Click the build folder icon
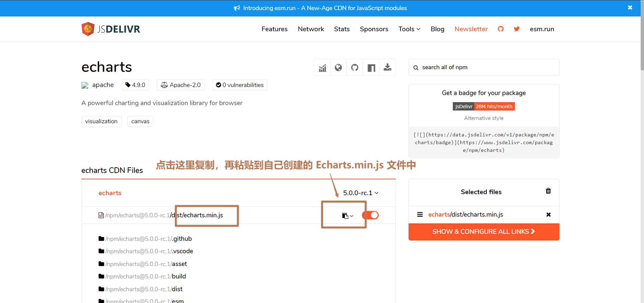This screenshot has height=303, width=644. coord(101,276)
